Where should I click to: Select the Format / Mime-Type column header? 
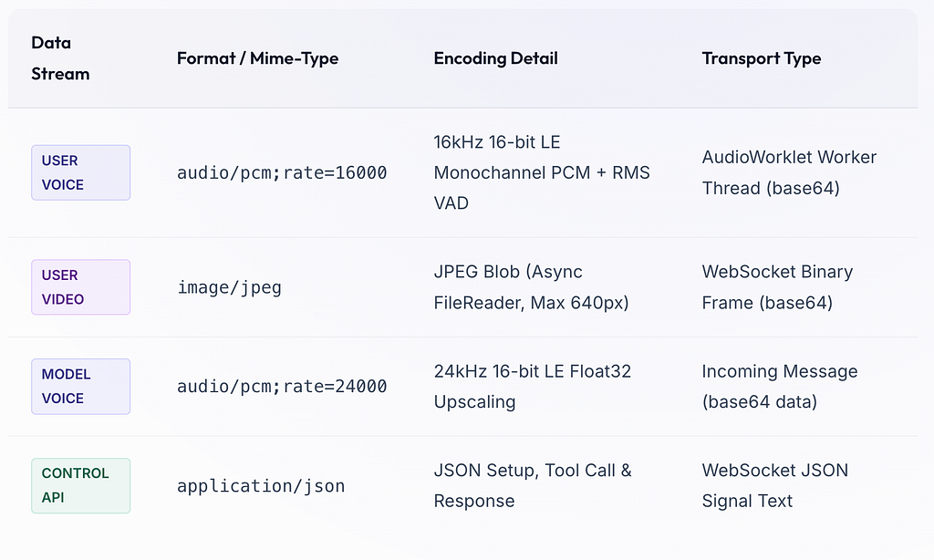coord(257,58)
